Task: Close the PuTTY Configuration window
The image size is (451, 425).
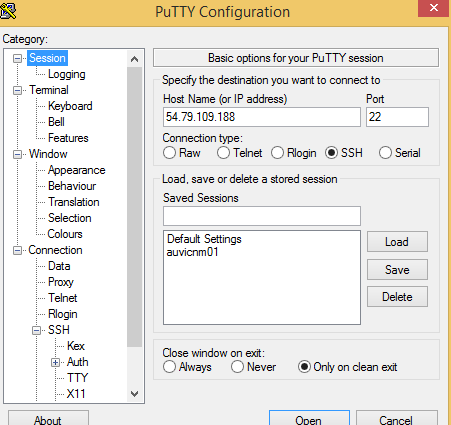Action: pyautogui.click(x=434, y=8)
